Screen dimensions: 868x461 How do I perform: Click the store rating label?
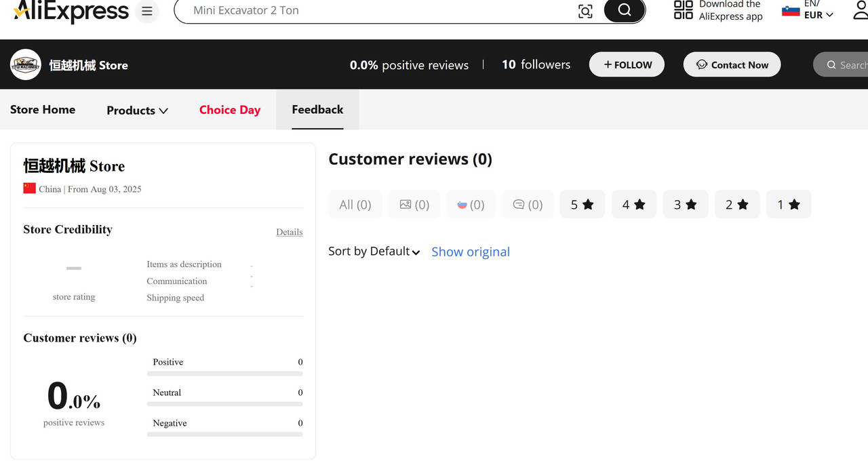pos(74,297)
